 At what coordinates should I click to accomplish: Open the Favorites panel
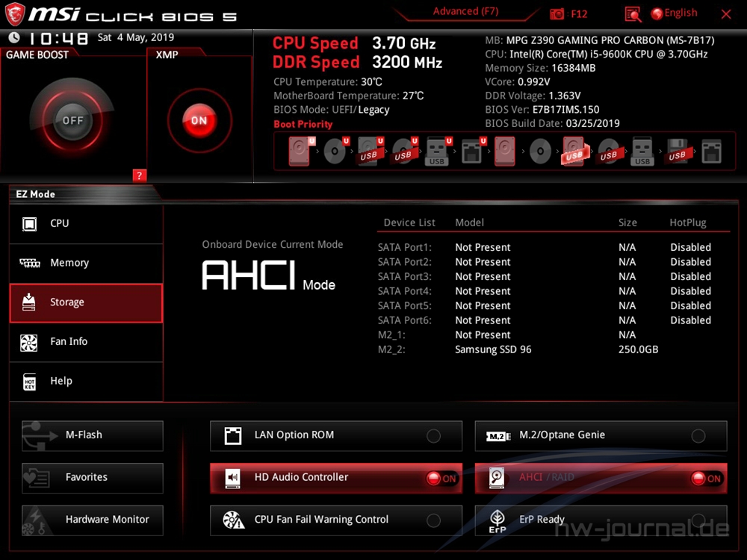coord(93,478)
